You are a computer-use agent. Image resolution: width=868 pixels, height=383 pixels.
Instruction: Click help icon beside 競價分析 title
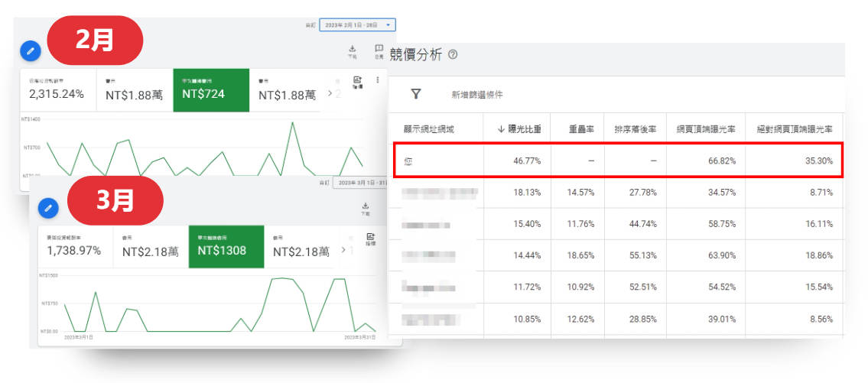453,55
